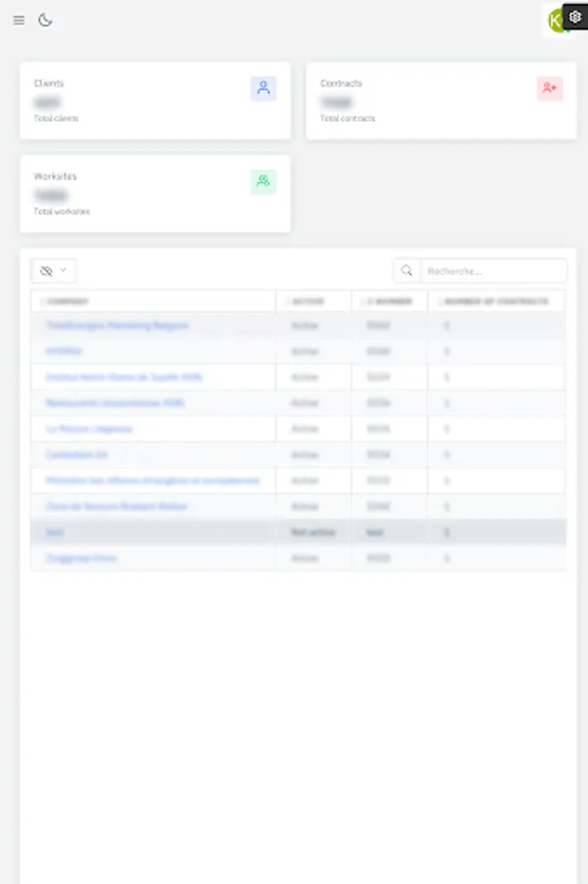
Task: Open settings via the gear icon
Action: click(574, 17)
